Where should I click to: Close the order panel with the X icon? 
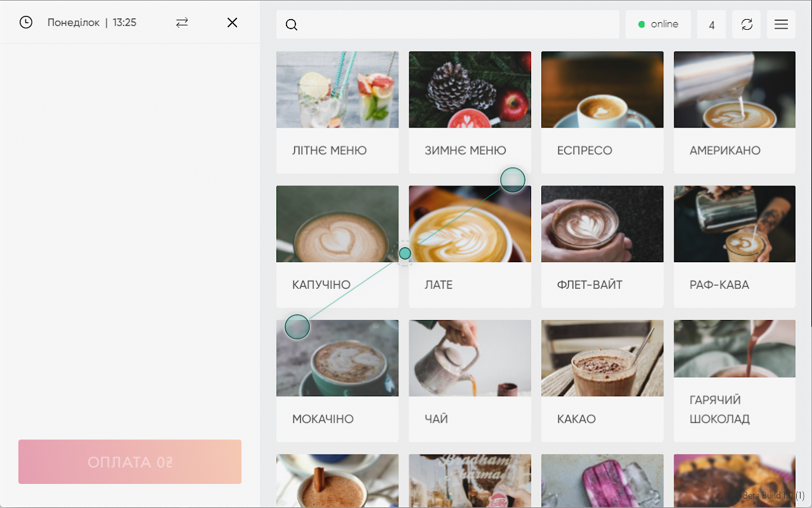click(x=232, y=22)
